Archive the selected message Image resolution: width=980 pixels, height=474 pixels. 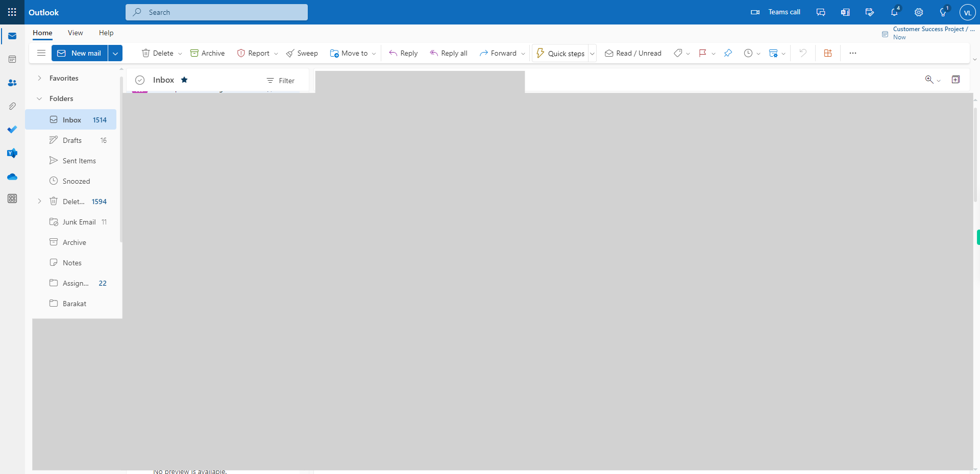tap(207, 53)
